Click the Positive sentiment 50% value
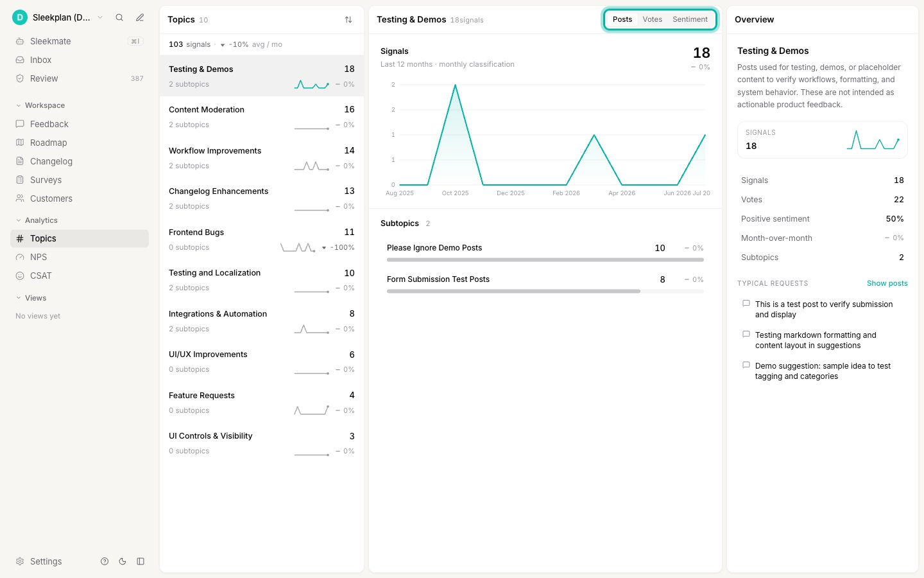The width and height of the screenshot is (924, 578). click(894, 219)
